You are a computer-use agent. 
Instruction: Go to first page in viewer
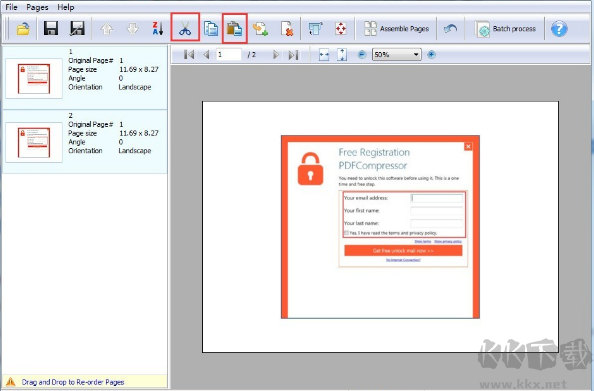tap(189, 55)
